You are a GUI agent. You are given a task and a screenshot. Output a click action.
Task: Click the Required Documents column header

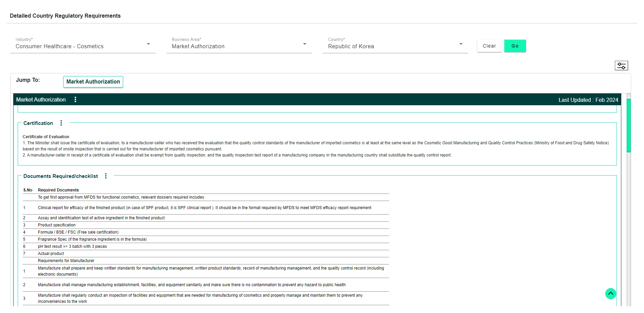click(58, 190)
